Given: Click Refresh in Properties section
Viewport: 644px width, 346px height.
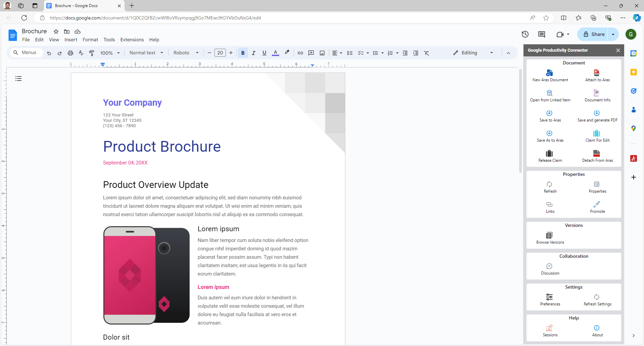Looking at the screenshot, I should pos(550,187).
